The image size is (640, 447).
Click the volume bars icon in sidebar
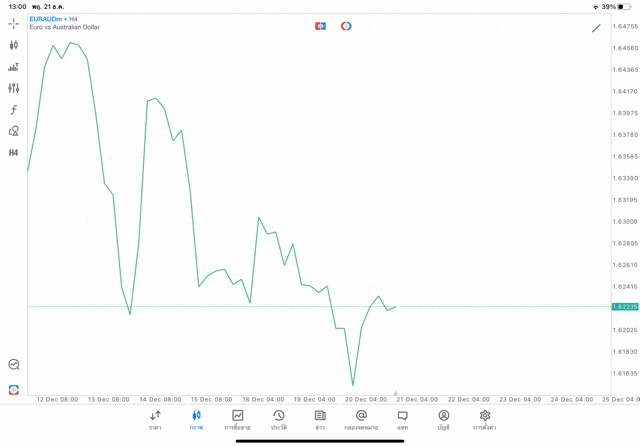click(13, 67)
